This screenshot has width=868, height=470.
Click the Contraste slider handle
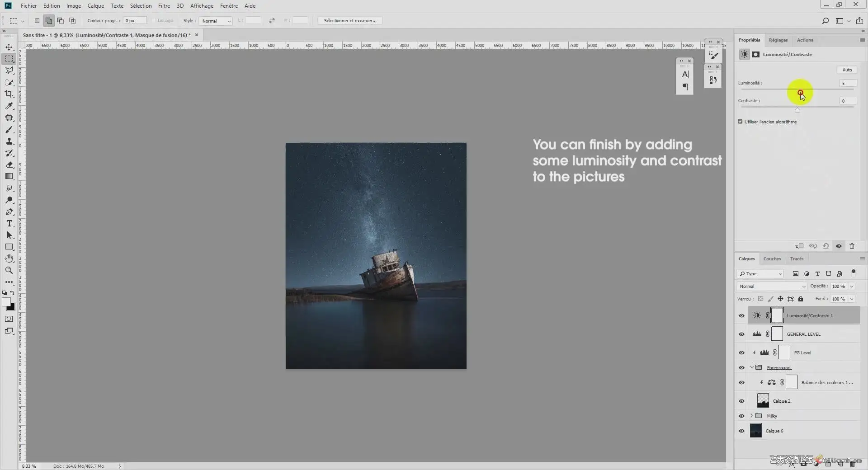797,110
